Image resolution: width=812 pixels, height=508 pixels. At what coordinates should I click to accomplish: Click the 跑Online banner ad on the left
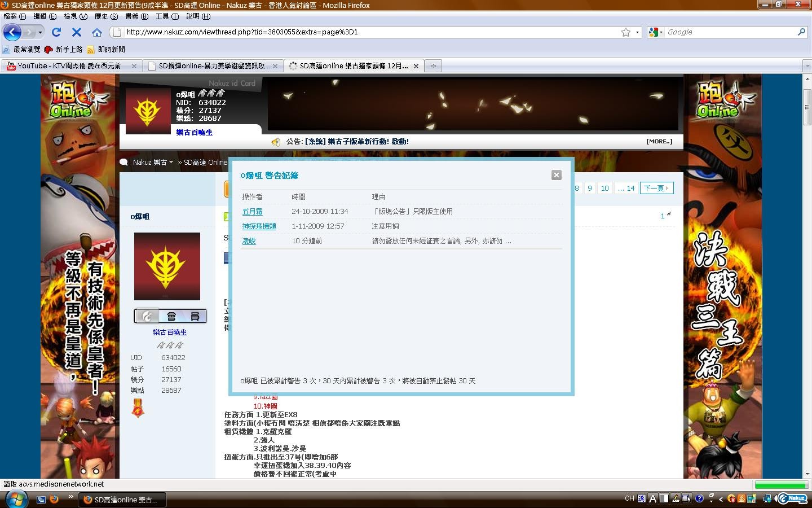click(80, 277)
